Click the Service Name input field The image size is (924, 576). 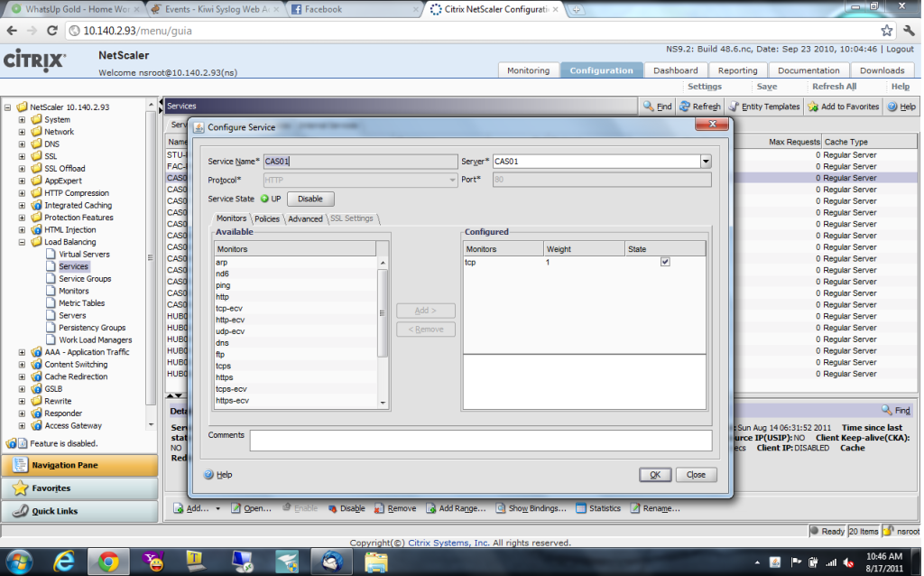360,162
